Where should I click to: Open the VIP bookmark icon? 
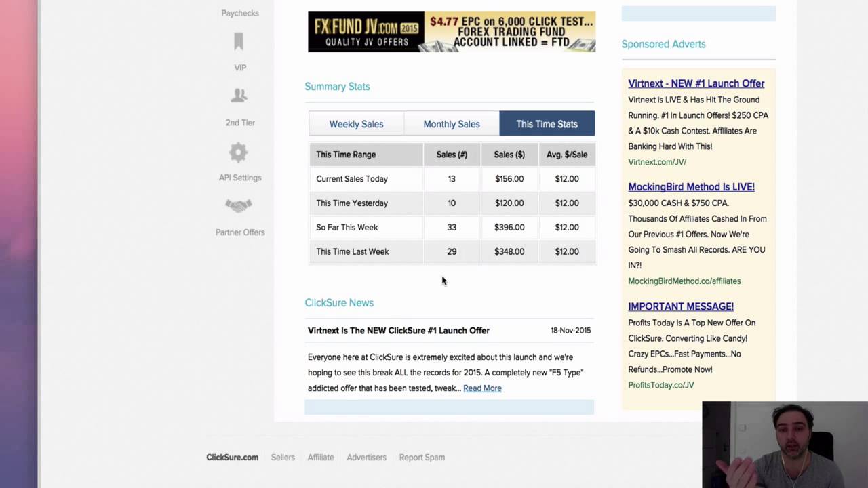pos(239,42)
